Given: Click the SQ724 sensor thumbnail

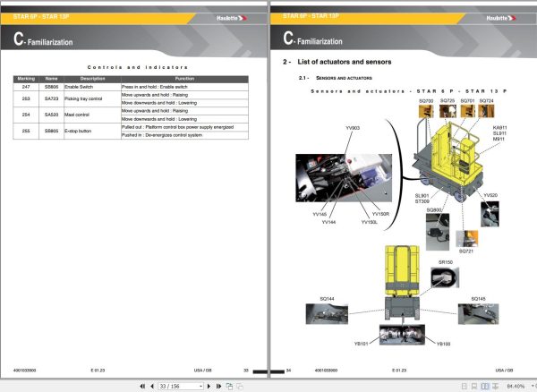Looking at the screenshot, I should [486, 111].
